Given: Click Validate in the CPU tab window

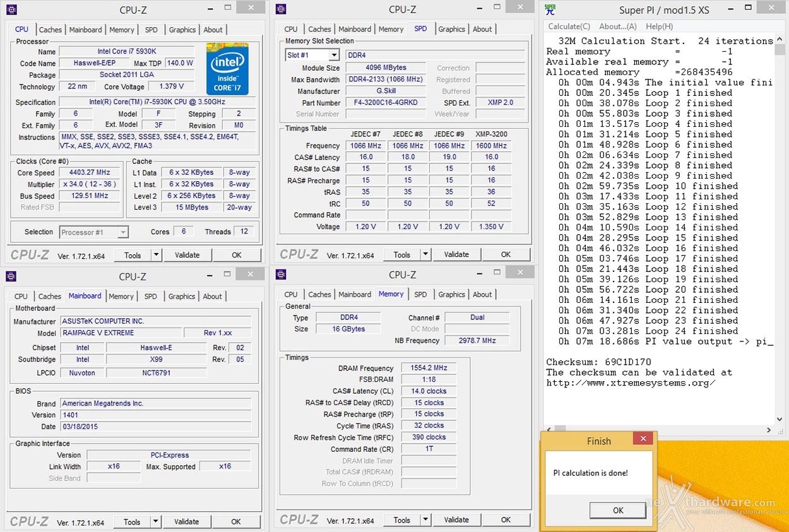Looking at the screenshot, I should click(187, 255).
